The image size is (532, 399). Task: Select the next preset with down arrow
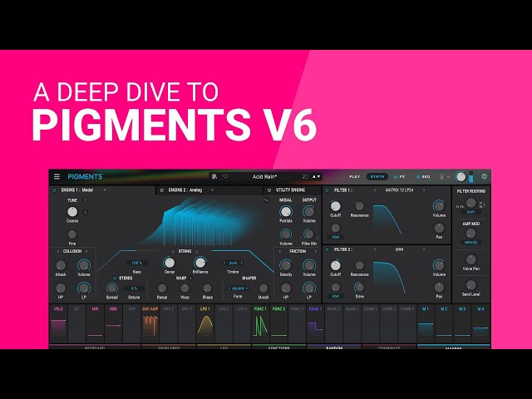coord(318,176)
